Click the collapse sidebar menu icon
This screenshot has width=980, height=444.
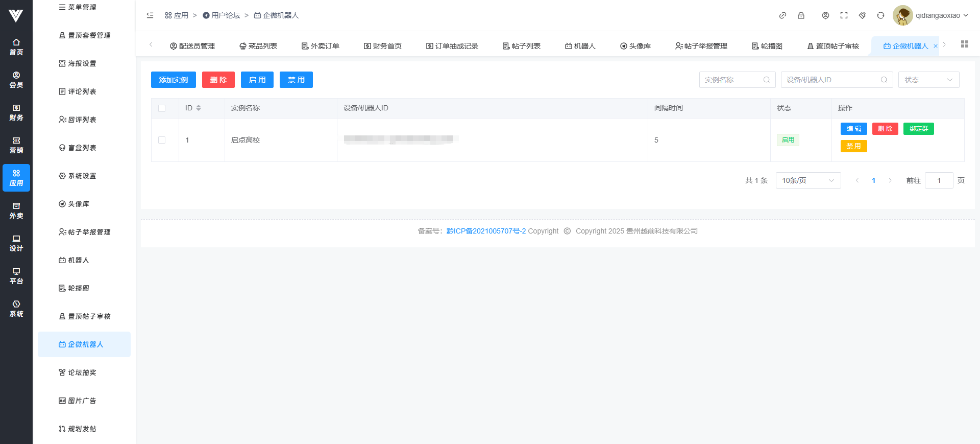(x=150, y=15)
